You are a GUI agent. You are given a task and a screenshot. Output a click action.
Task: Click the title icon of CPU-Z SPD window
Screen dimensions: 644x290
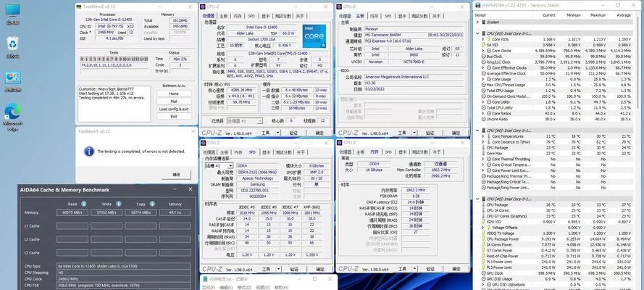tap(203, 143)
